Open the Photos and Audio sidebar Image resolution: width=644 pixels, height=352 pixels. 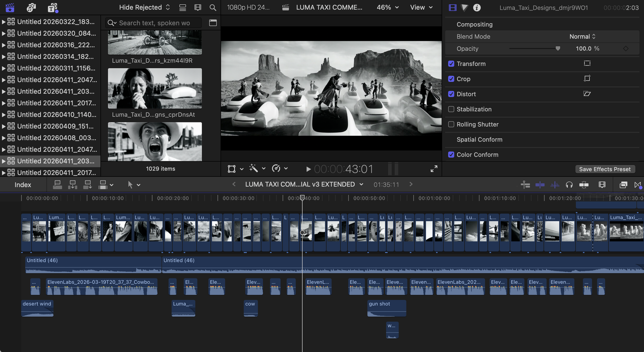tap(31, 7)
